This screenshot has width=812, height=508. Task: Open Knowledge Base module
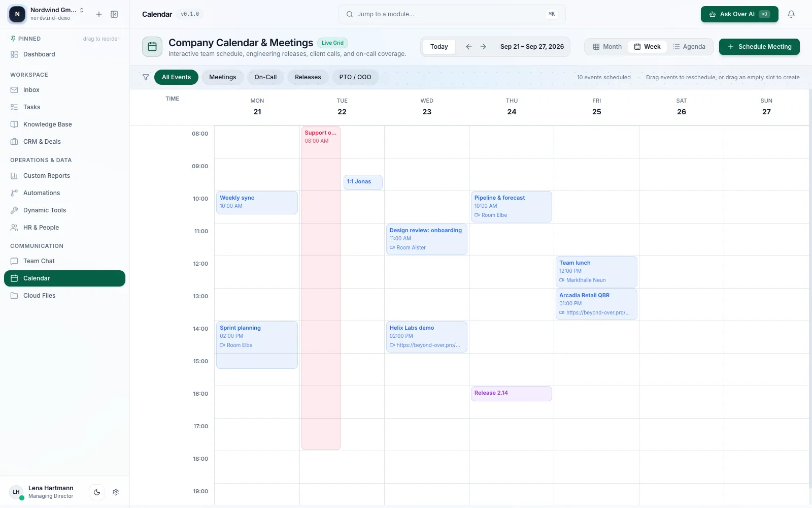click(64, 124)
